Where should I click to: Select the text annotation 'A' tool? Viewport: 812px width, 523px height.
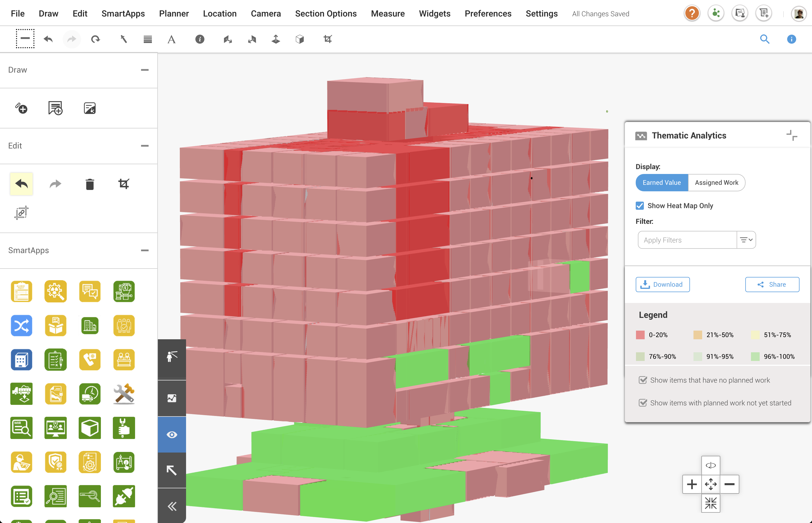coord(171,39)
